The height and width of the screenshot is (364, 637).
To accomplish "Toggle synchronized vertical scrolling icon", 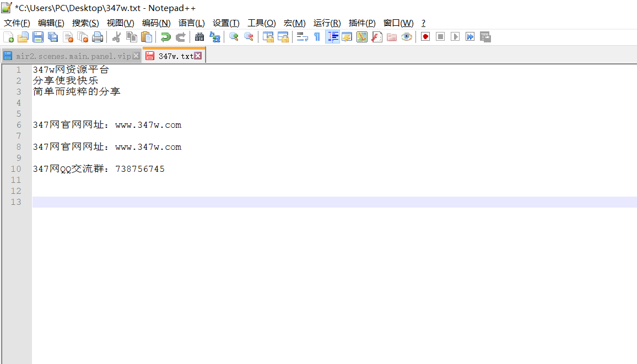I will 268,37.
